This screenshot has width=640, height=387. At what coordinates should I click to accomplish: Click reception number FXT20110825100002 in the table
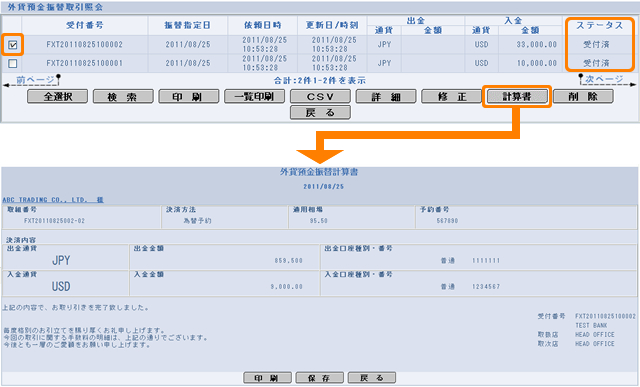pyautogui.click(x=84, y=44)
